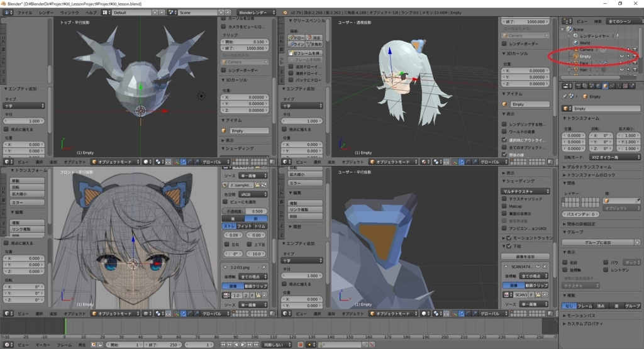644x349 pixels.
Task: Click the outliner editor type icon
Action: click(567, 21)
